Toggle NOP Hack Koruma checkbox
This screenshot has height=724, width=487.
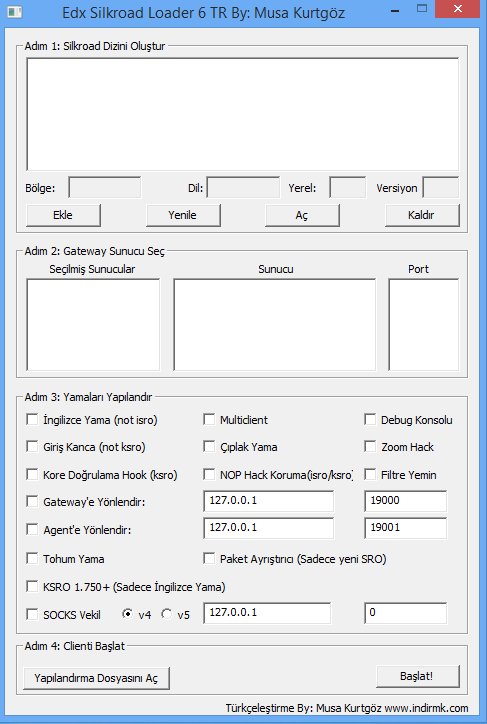(x=209, y=475)
